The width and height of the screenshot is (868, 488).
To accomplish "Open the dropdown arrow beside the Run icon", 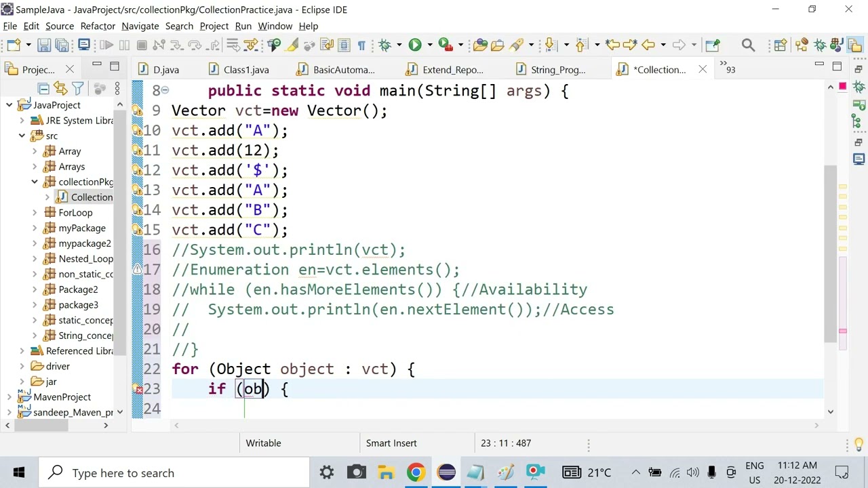I will tap(429, 45).
